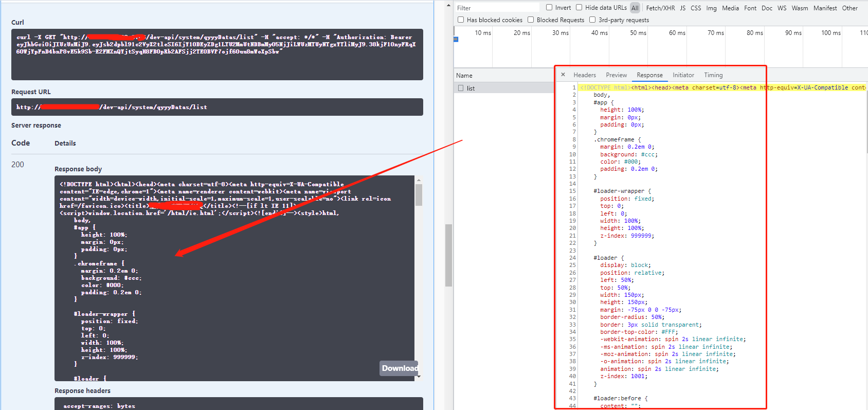The height and width of the screenshot is (410, 868).
Task: Click the Request URL text box
Action: [x=217, y=107]
